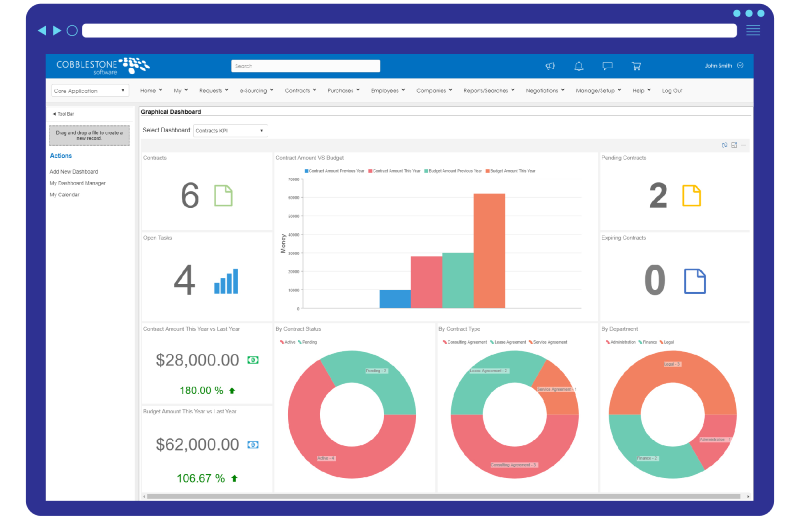Image resolution: width=800 pixels, height=520 pixels.
Task: Click the horizontal scrollbar at dashboard bottom
Action: pyautogui.click(x=443, y=496)
